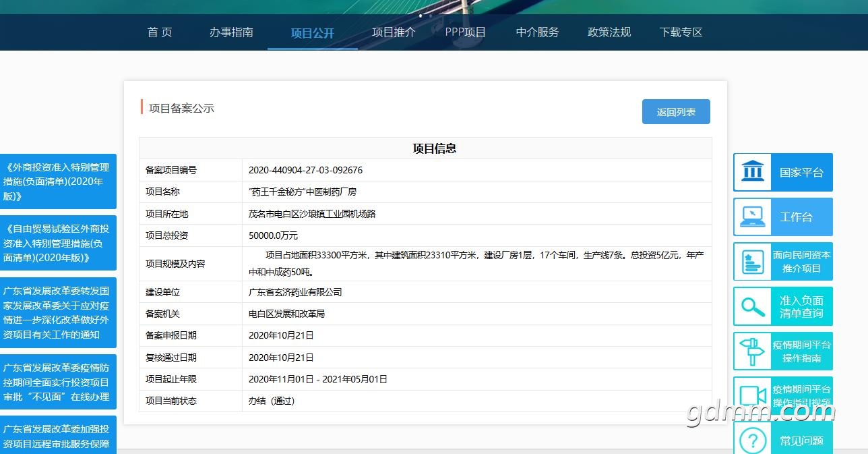Go to 下载专区 in the navigation bar

pos(681,32)
